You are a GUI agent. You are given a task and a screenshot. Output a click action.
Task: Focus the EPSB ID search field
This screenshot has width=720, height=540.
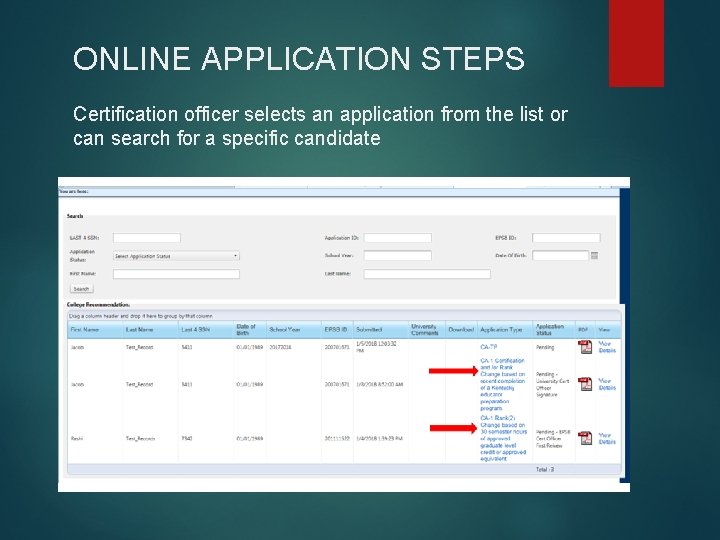566,238
